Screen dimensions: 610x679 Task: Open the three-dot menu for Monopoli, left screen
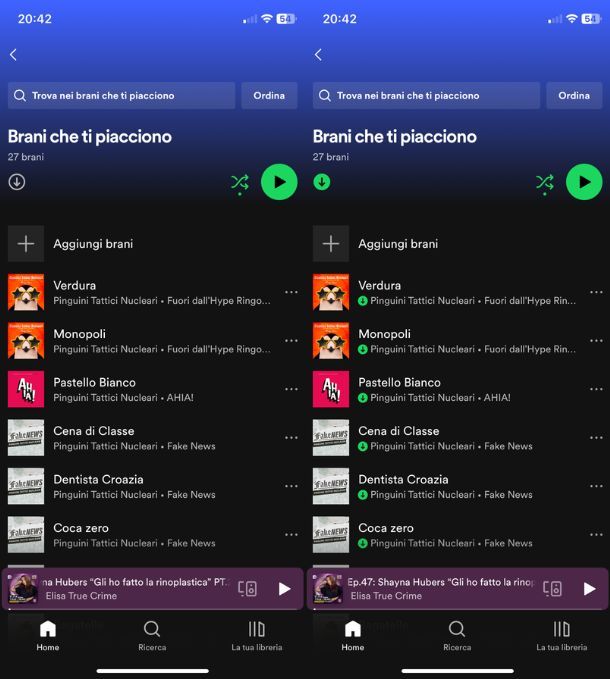(291, 341)
